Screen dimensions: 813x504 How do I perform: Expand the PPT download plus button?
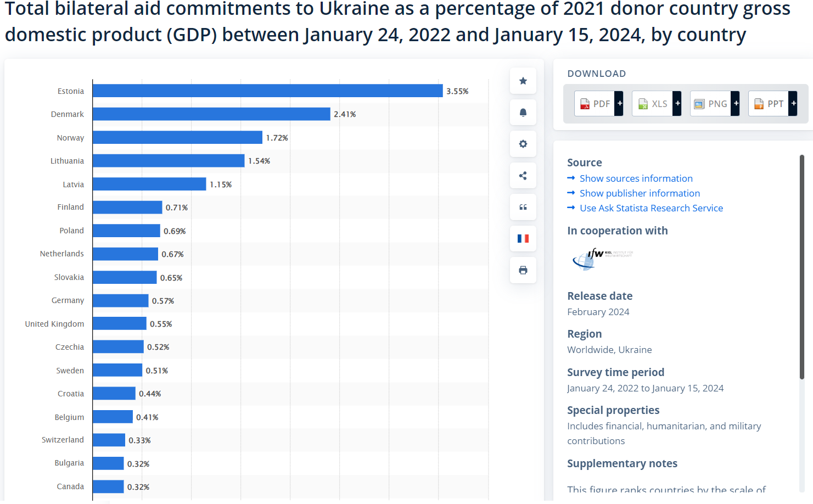tap(793, 104)
